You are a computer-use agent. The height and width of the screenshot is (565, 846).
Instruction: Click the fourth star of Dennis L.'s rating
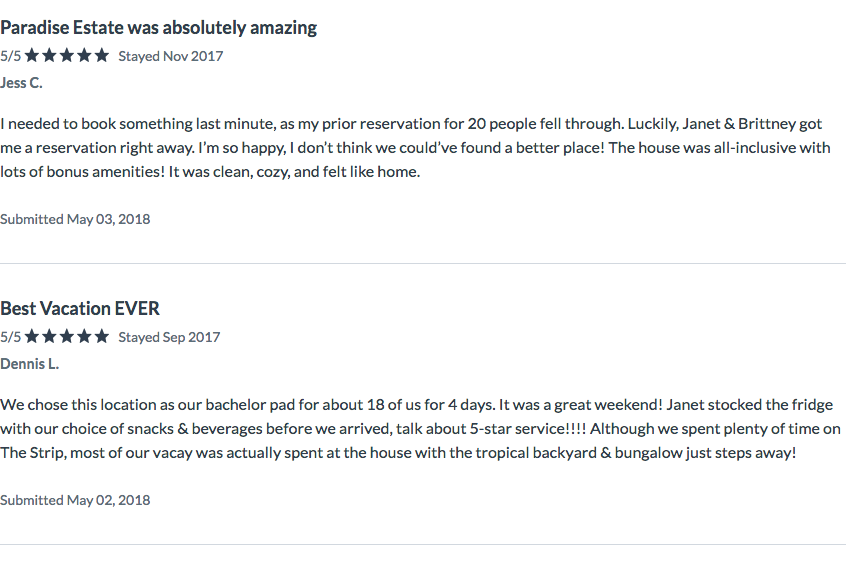pyautogui.click(x=84, y=336)
